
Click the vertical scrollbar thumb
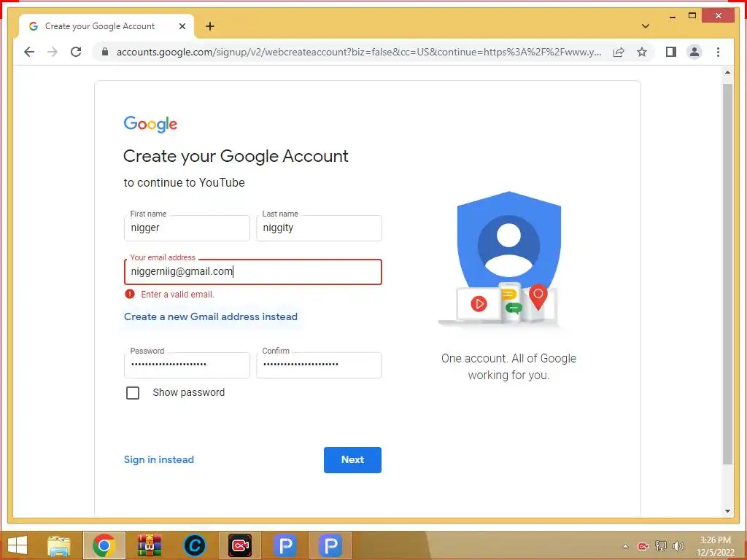point(727,274)
